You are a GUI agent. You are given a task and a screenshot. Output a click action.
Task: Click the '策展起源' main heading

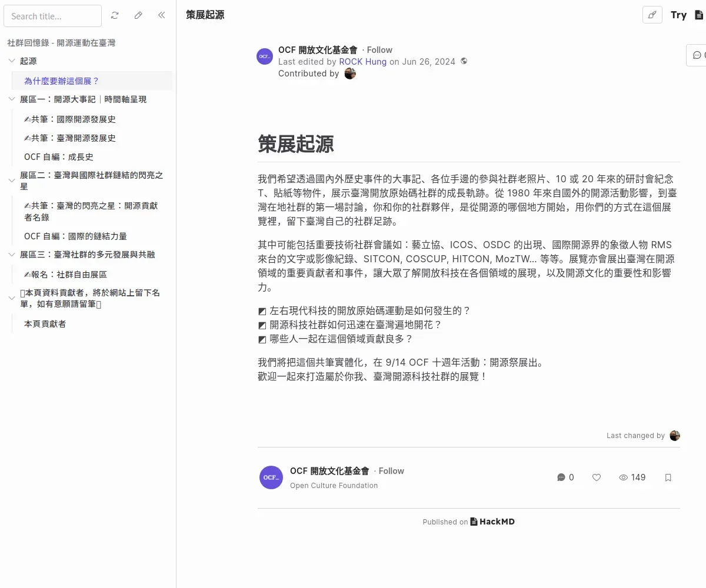(296, 143)
